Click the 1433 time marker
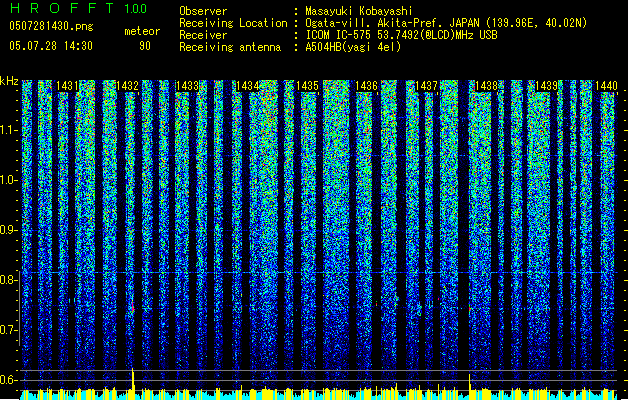This screenshot has width=629, height=400. [187, 86]
